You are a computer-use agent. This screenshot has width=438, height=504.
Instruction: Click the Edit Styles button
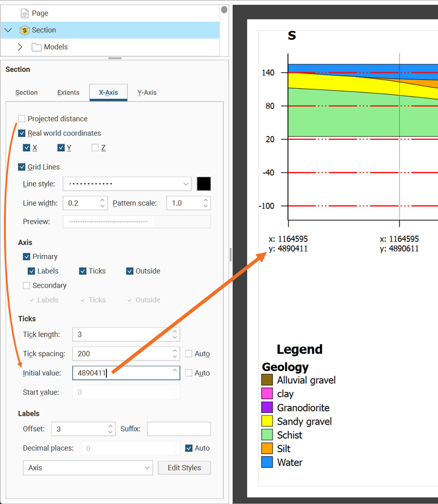point(184,468)
